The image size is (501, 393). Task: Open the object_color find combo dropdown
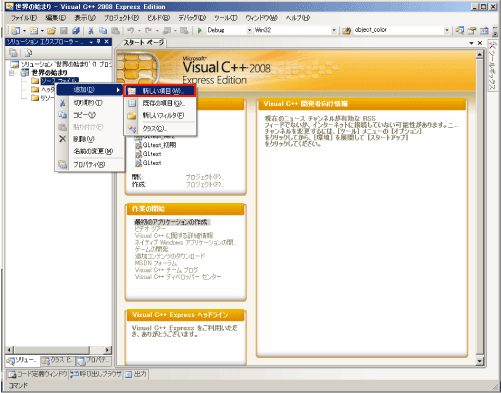click(447, 30)
